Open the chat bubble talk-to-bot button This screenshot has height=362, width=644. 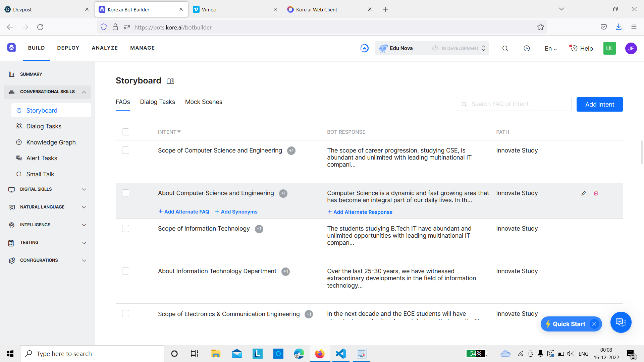(x=621, y=322)
